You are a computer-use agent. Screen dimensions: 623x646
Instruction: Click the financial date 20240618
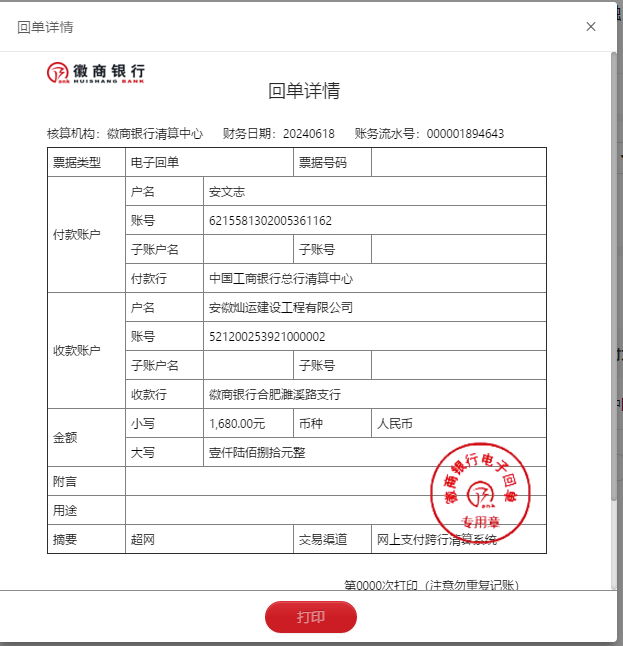pos(309,134)
